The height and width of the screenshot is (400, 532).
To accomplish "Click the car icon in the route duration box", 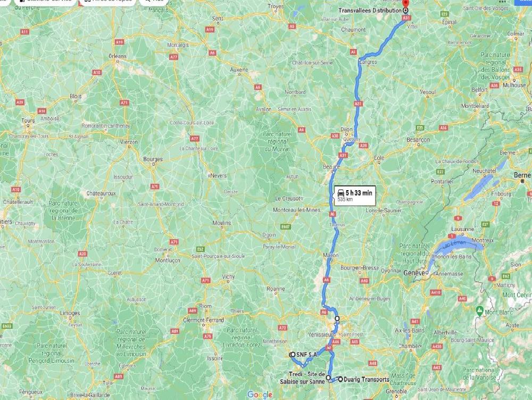I will coord(341,192).
